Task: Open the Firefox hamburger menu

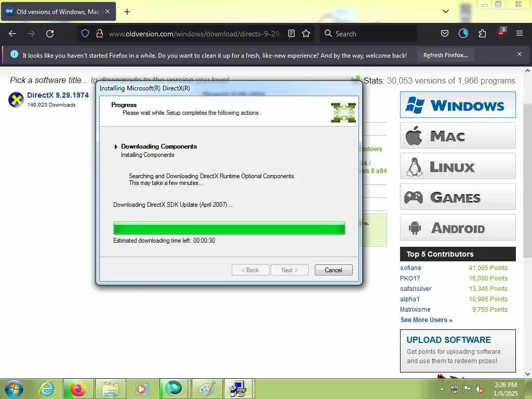Action: tap(519, 33)
